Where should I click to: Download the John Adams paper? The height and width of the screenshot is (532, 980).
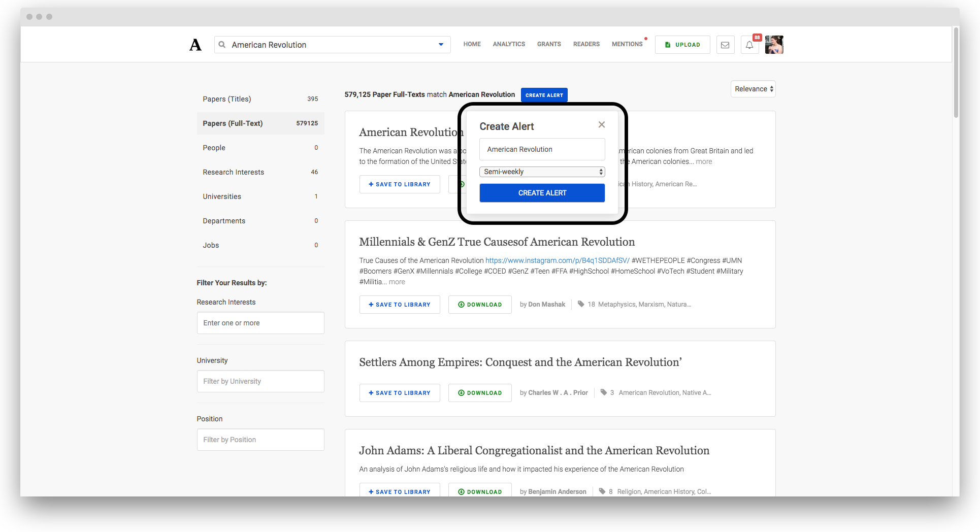(x=480, y=490)
